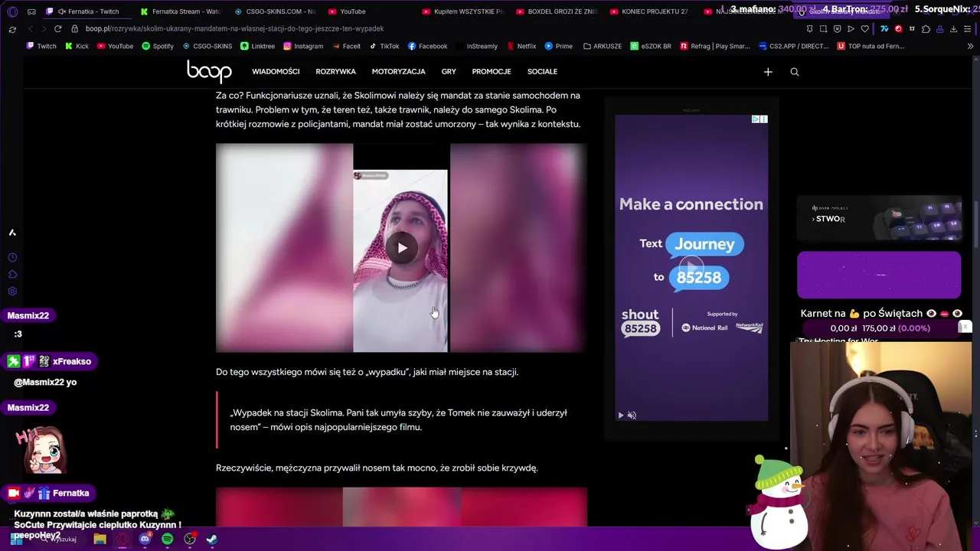Open CSGO-SKINS bookmark

point(207,46)
